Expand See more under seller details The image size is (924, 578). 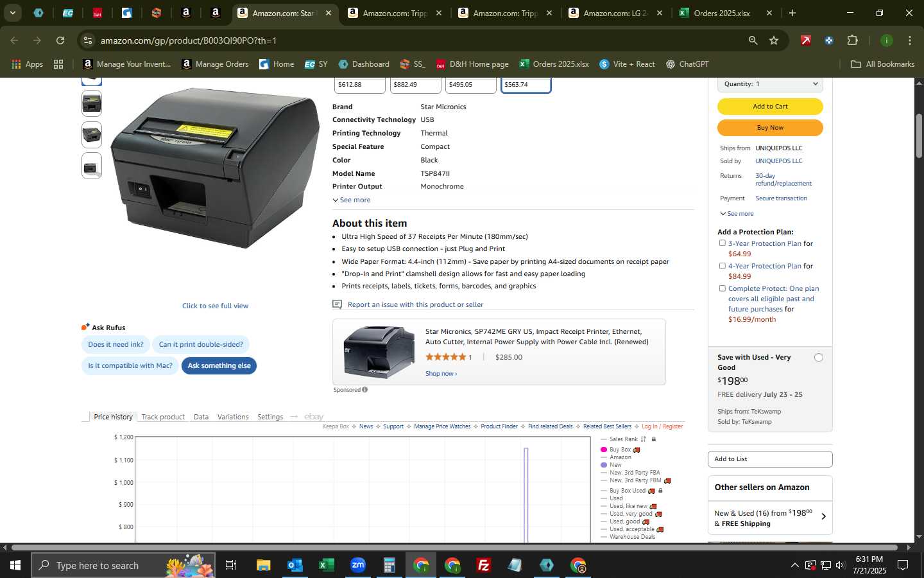point(737,214)
